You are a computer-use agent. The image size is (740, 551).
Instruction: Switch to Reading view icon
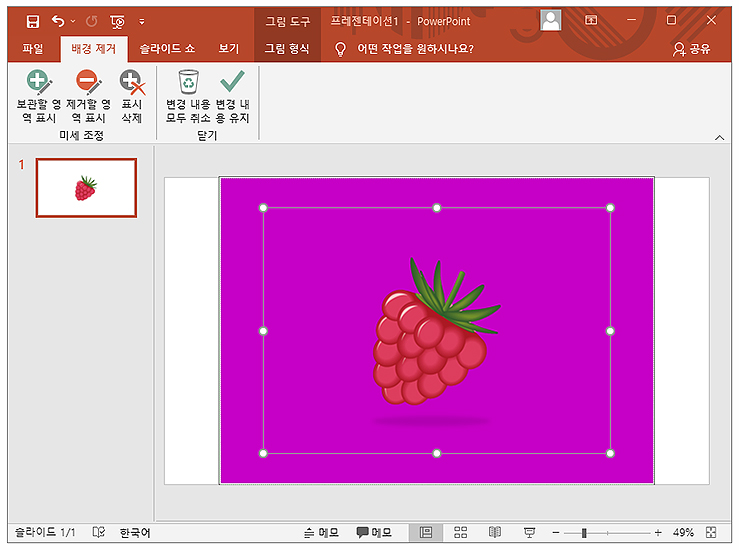click(495, 533)
